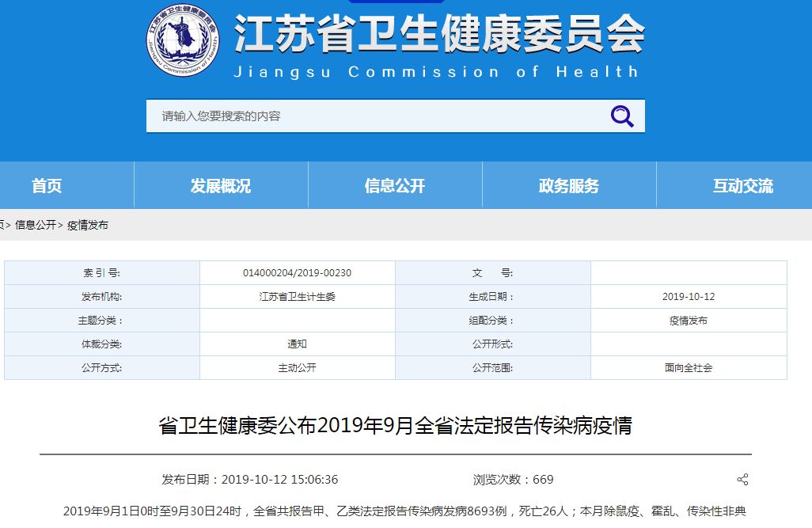
Task: Click the 公开方式 label cell
Action: click(x=102, y=368)
